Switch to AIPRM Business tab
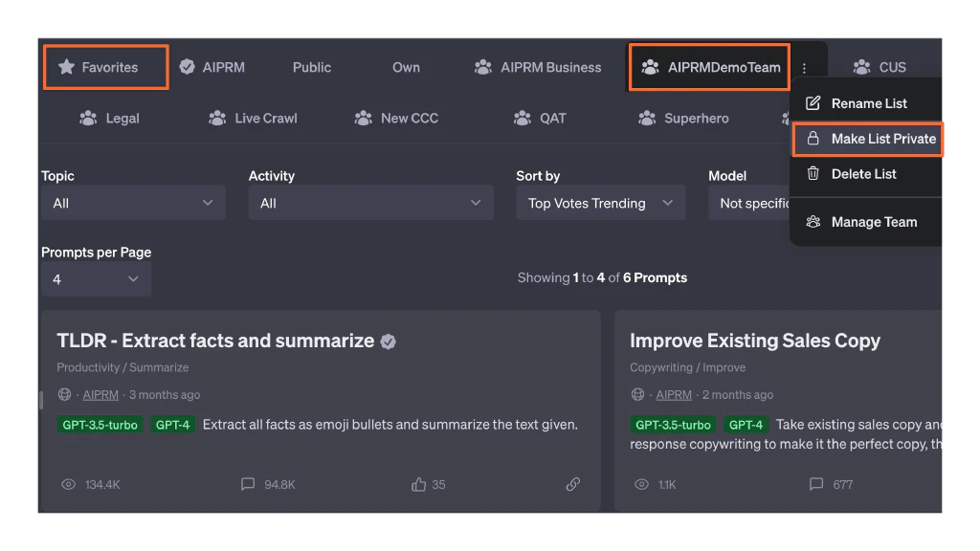 coord(538,67)
